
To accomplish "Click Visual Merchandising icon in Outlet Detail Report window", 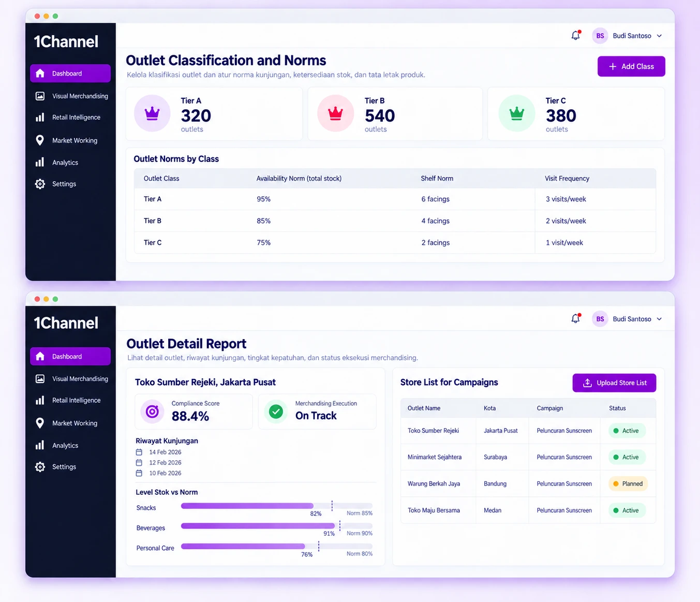I will (40, 378).
